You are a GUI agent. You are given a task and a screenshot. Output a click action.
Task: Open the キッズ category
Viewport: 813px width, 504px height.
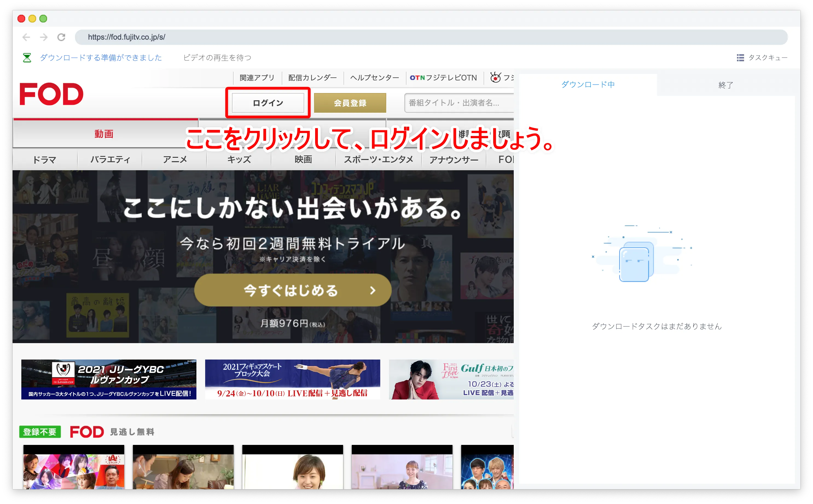click(239, 160)
